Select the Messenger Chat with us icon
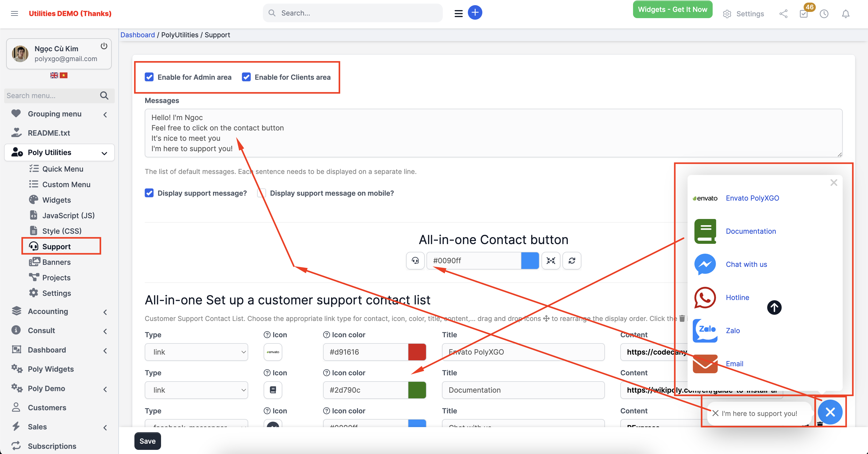 (x=705, y=265)
